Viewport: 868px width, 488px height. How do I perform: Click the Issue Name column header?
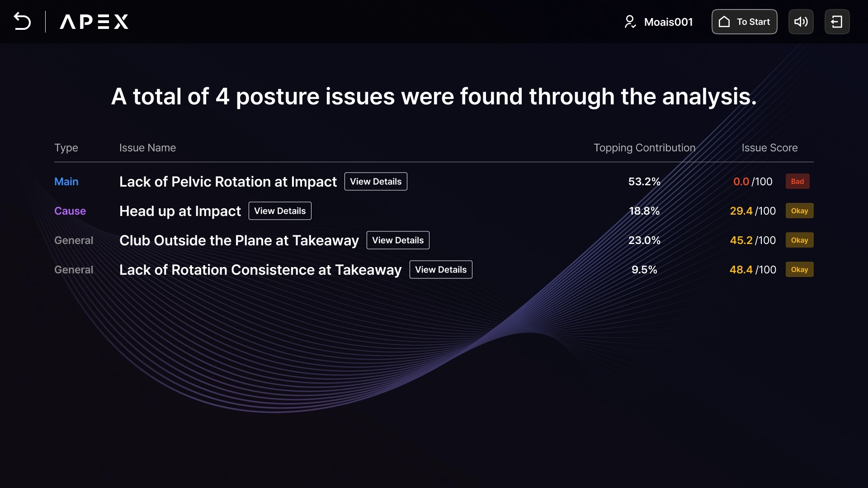[147, 148]
